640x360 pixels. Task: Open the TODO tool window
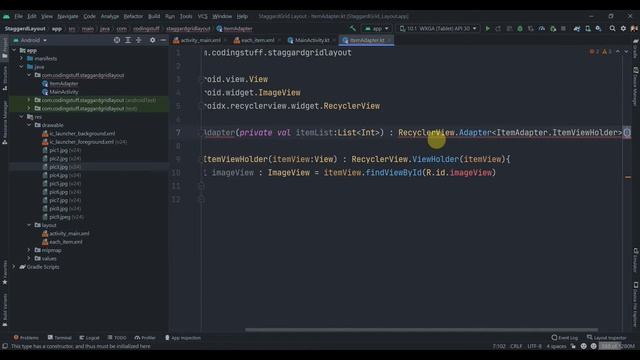click(117, 338)
